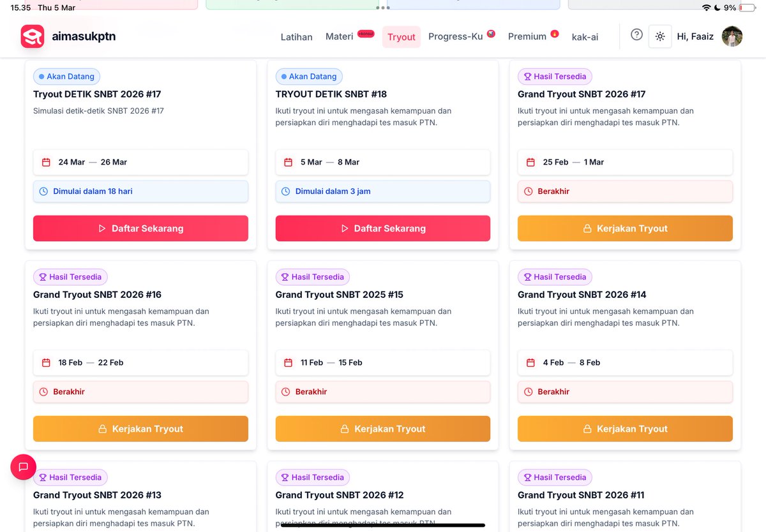Image resolution: width=766 pixels, height=532 pixels.
Task: Click the Dimulai dalam 18 hari status
Action: pyautogui.click(x=140, y=191)
